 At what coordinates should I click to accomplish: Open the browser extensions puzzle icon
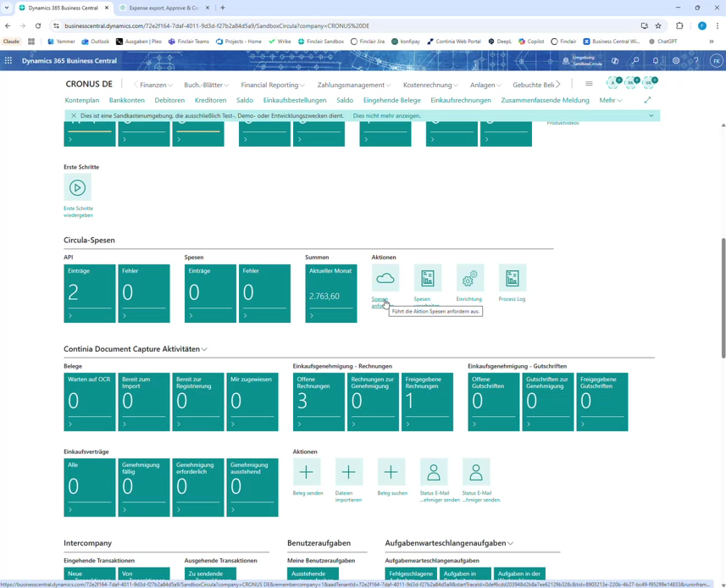pyautogui.click(x=679, y=26)
